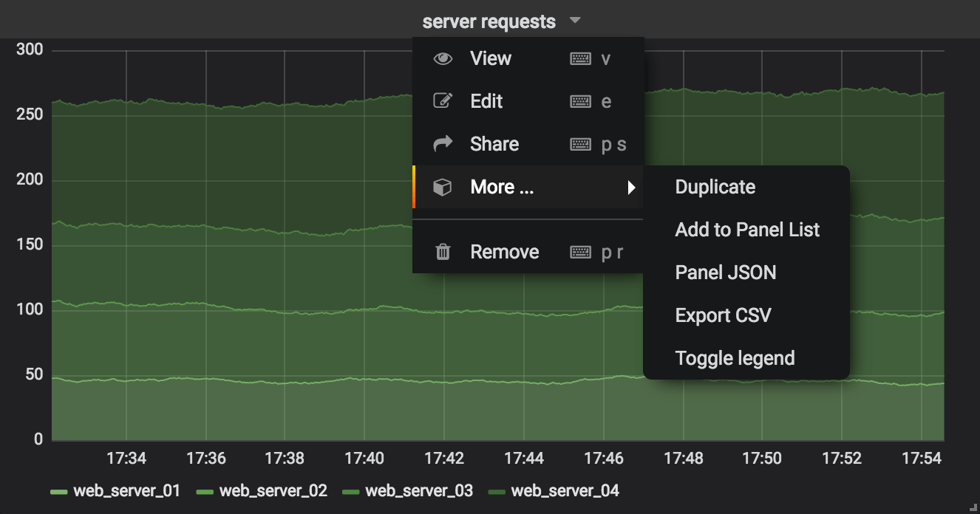
Task: Click Add to Panel List
Action: [x=747, y=230]
